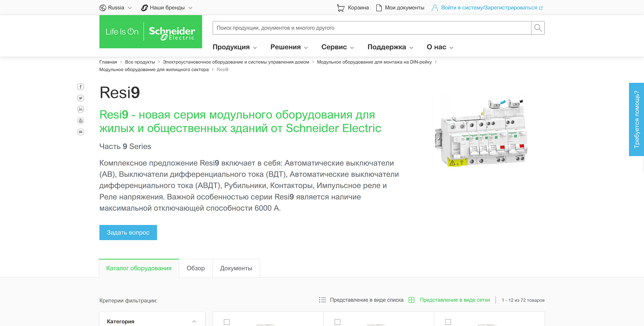Open external link icon after Зарегистрироваться
Image resolution: width=644 pixels, height=326 pixels.
541,8
